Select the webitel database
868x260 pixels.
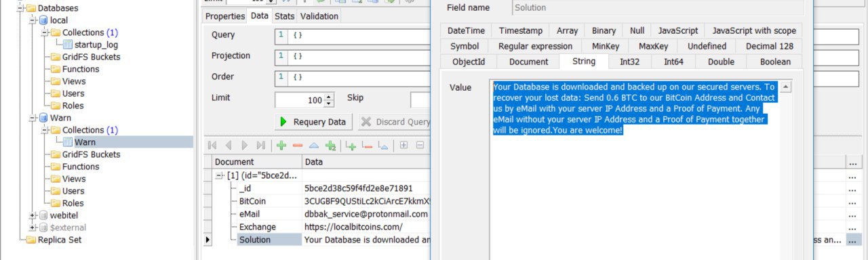(64, 215)
